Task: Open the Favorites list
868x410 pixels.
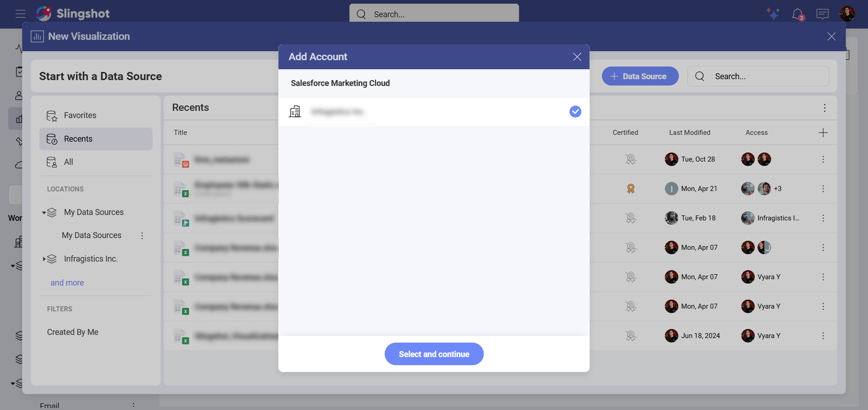Action: coord(96,115)
